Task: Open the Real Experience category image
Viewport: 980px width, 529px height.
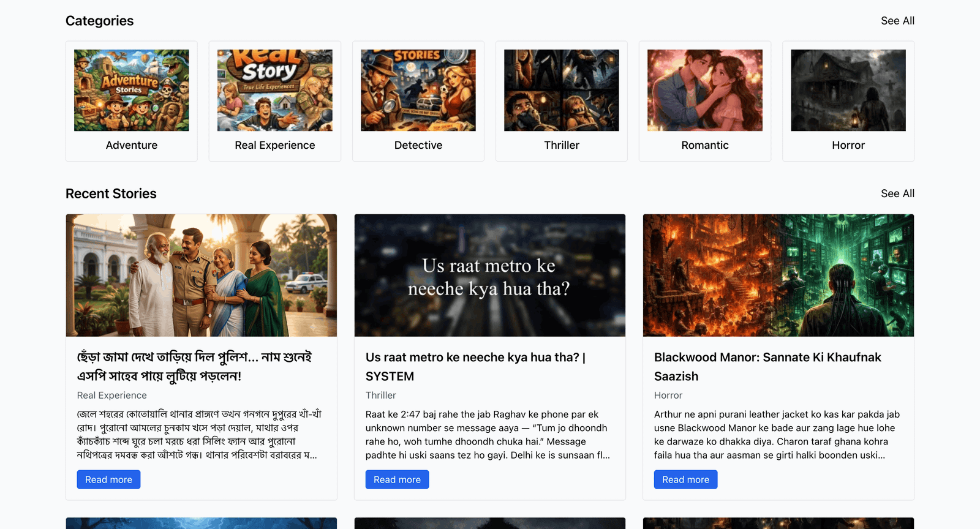Action: point(275,90)
